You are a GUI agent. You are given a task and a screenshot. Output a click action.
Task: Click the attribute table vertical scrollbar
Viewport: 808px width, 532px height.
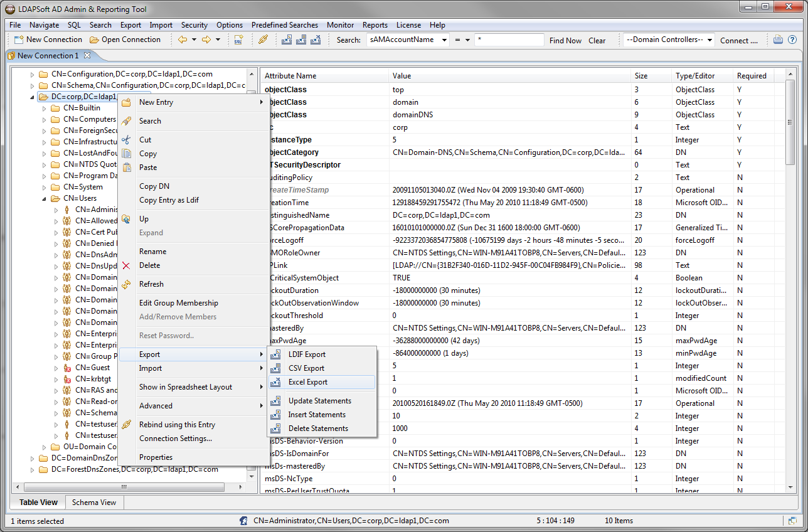(x=790, y=124)
